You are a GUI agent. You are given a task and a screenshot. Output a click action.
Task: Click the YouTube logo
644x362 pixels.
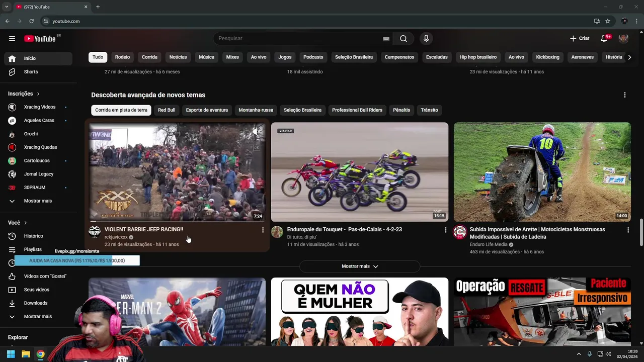[40, 39]
